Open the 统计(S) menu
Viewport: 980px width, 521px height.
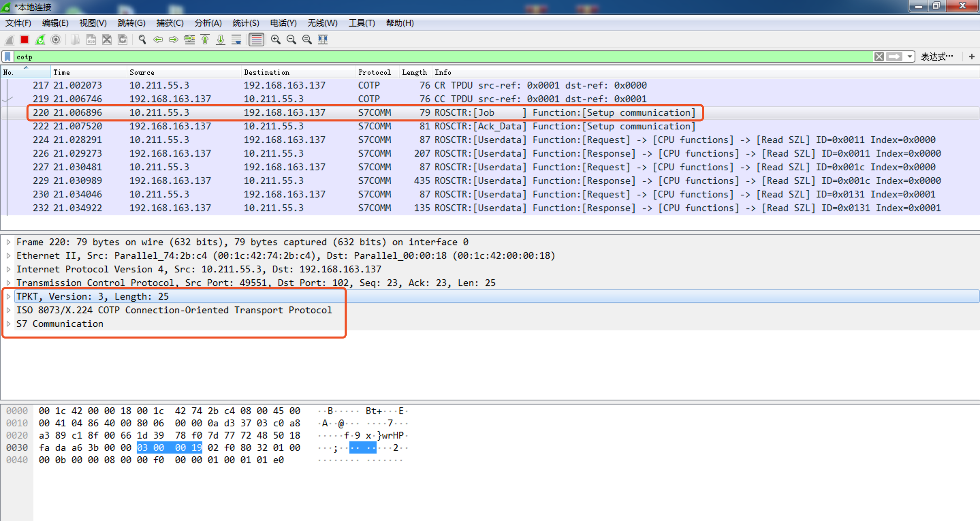(x=246, y=23)
